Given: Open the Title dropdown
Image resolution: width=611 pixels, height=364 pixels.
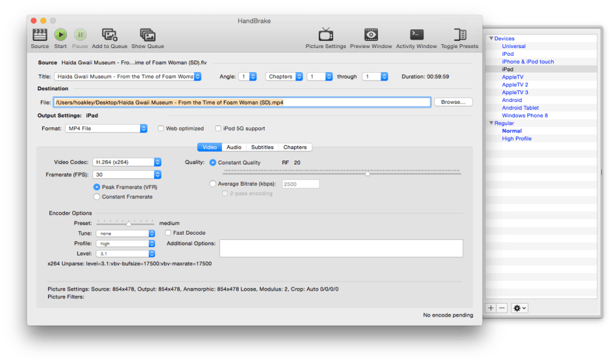Looking at the screenshot, I should click(x=128, y=77).
